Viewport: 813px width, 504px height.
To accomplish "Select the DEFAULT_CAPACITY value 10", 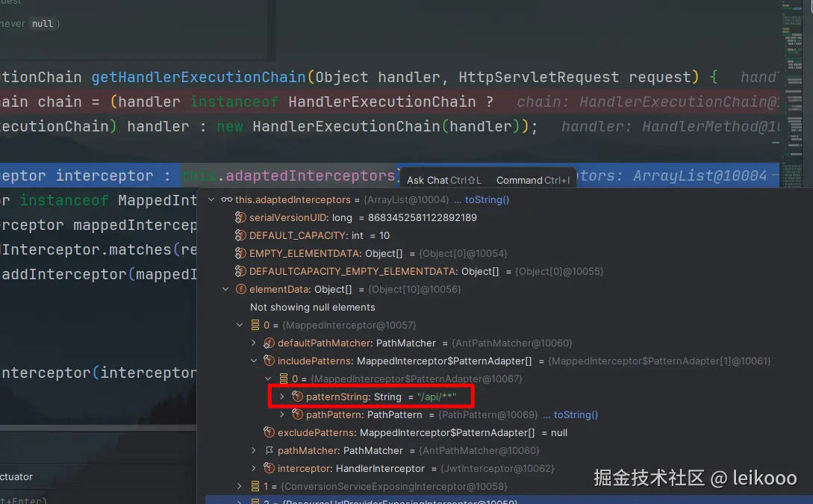I will [384, 235].
